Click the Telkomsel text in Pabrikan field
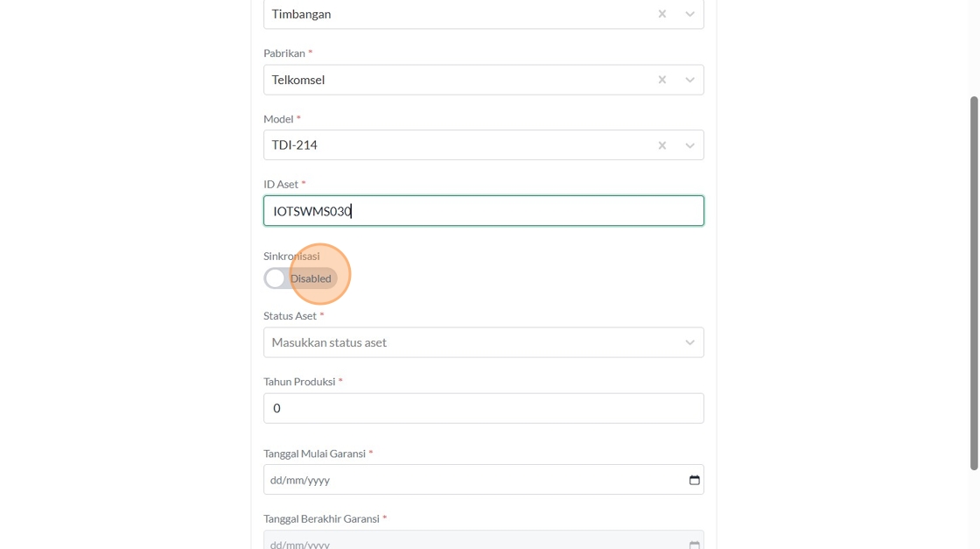The image size is (980, 549). [x=298, y=80]
